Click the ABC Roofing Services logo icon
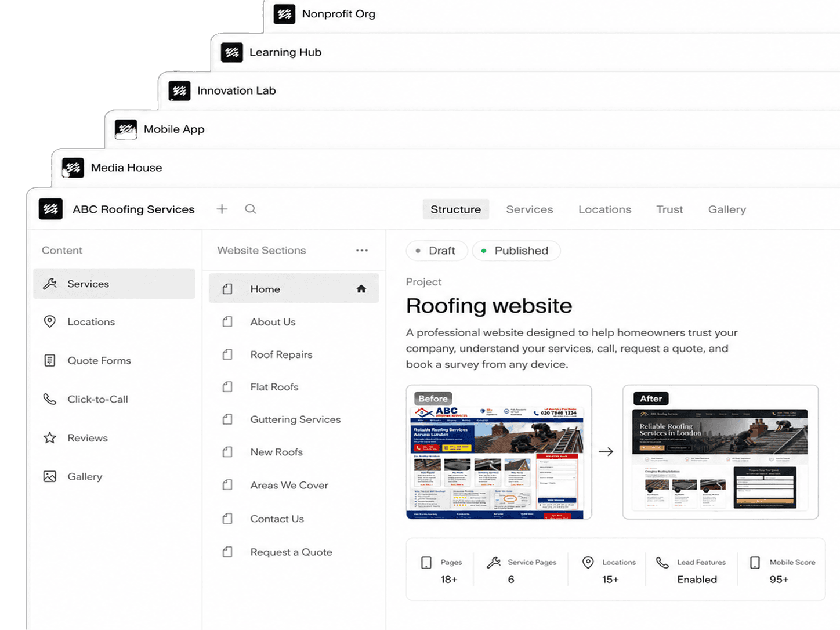This screenshot has width=840, height=630. click(x=50, y=209)
